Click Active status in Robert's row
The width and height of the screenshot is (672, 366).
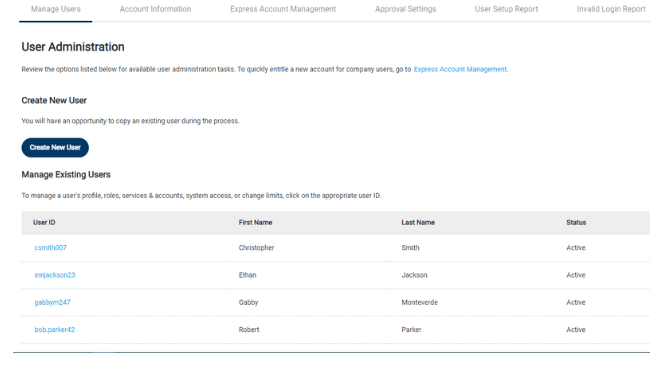coord(576,330)
